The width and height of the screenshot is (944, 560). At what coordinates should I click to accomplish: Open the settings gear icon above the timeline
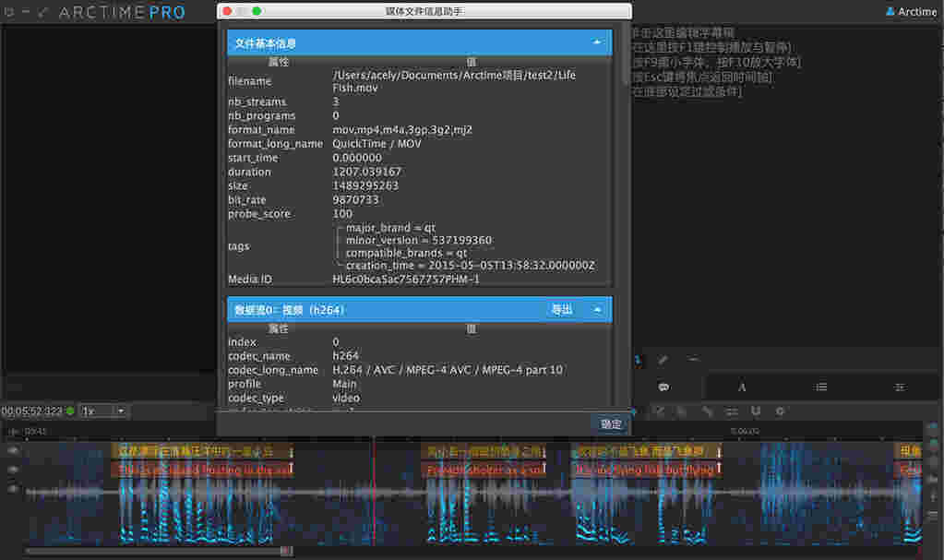click(779, 412)
